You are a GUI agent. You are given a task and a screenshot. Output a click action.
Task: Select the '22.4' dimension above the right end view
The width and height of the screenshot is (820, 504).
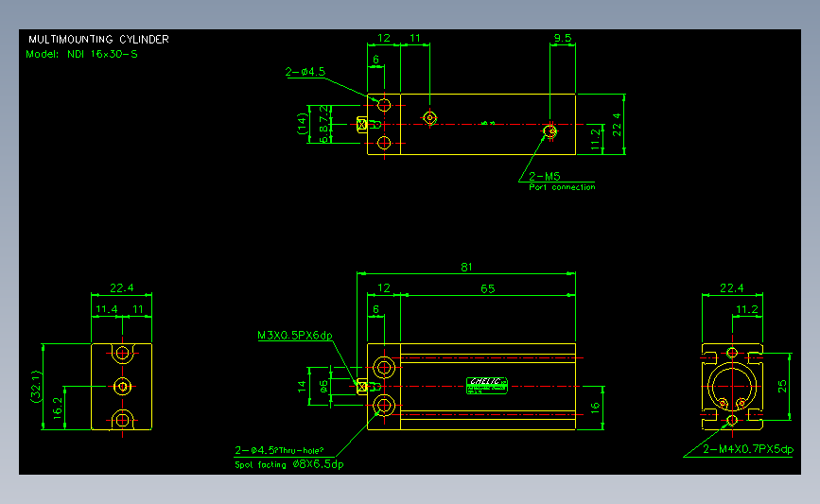(x=732, y=288)
